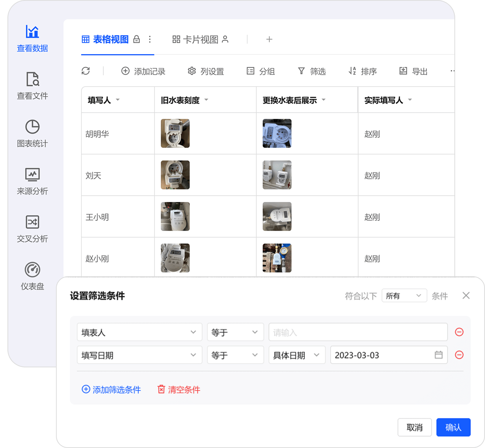Click the 确认 button
This screenshot has width=485, height=448.
(453, 427)
